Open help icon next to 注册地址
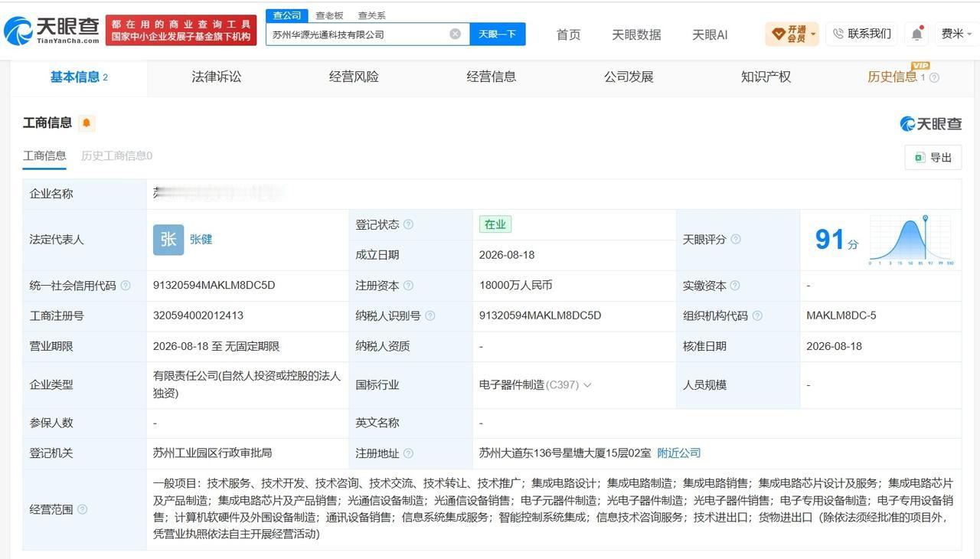980x559 pixels. (x=408, y=453)
